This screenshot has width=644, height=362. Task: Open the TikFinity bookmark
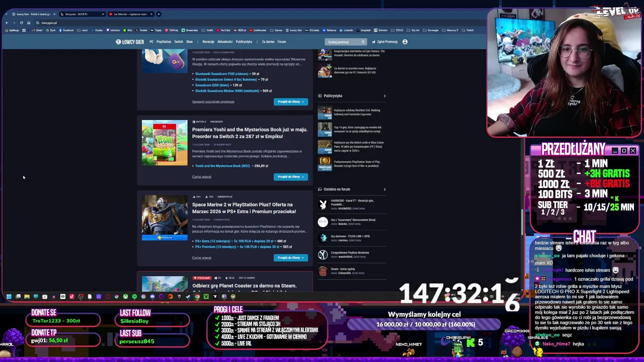pos(171,30)
